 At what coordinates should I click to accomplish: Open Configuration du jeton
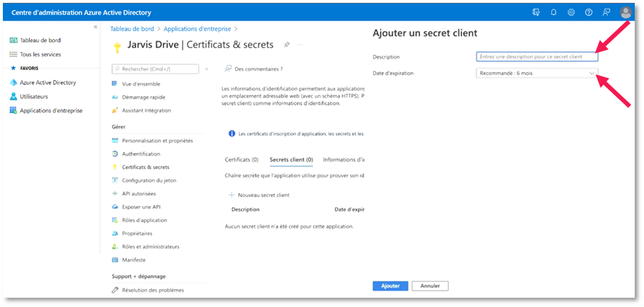(149, 181)
